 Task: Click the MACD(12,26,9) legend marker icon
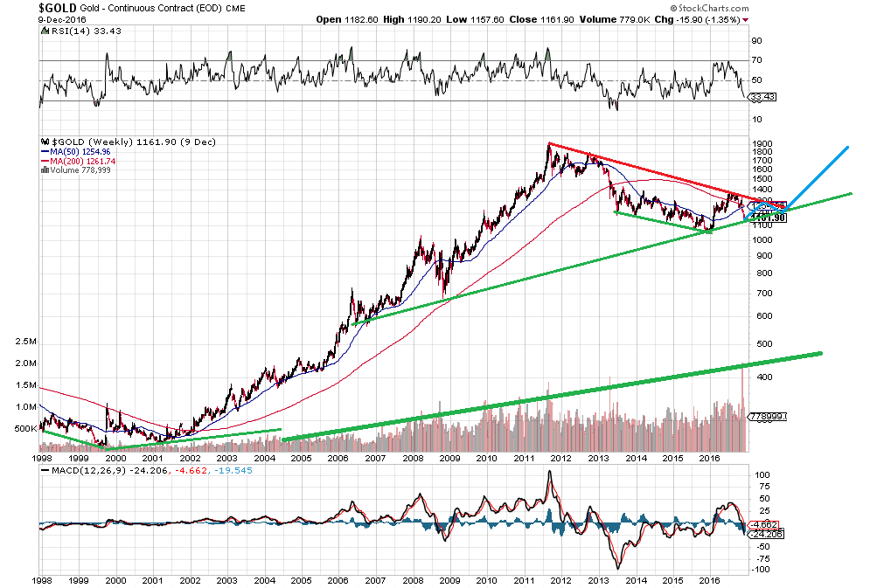point(43,471)
